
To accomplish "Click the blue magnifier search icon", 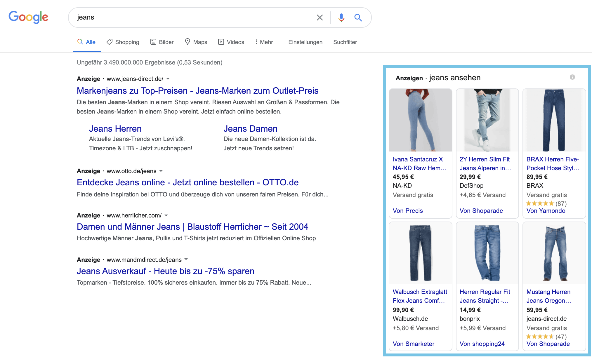I will [358, 18].
